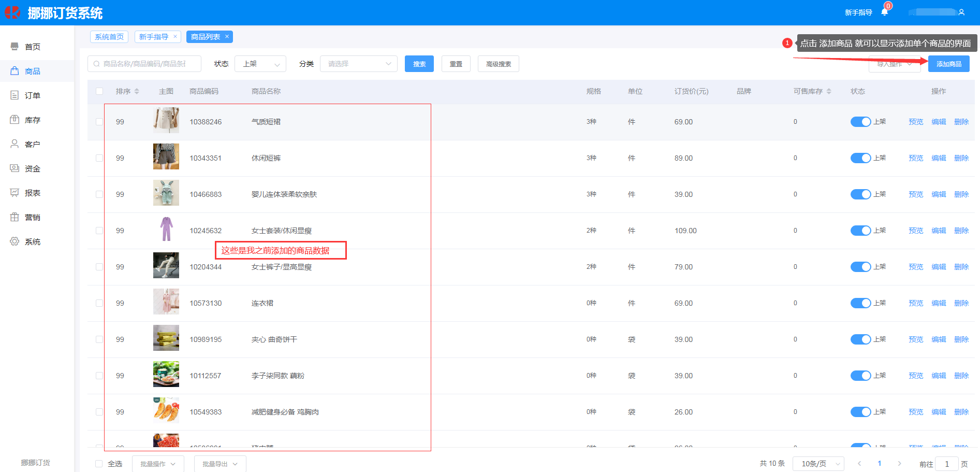This screenshot has height=472, width=980.
Task: Check the box for 休闲短裤 row
Action: [x=99, y=158]
